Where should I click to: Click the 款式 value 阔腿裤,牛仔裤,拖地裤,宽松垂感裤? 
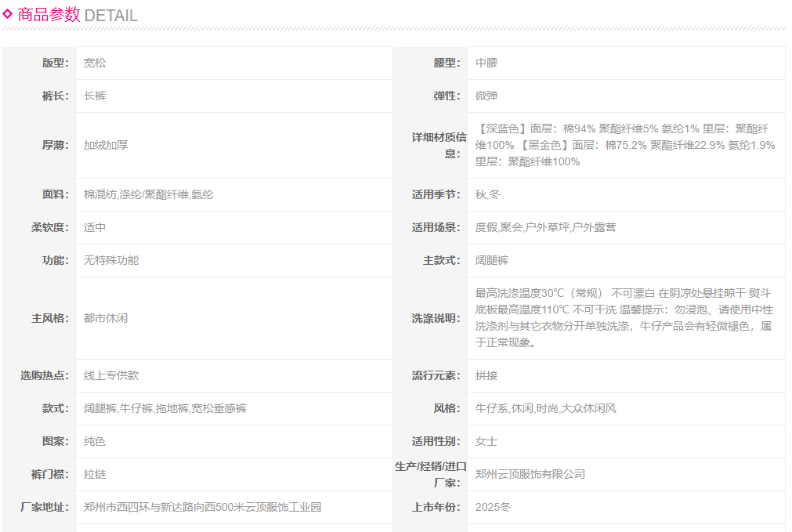click(165, 408)
